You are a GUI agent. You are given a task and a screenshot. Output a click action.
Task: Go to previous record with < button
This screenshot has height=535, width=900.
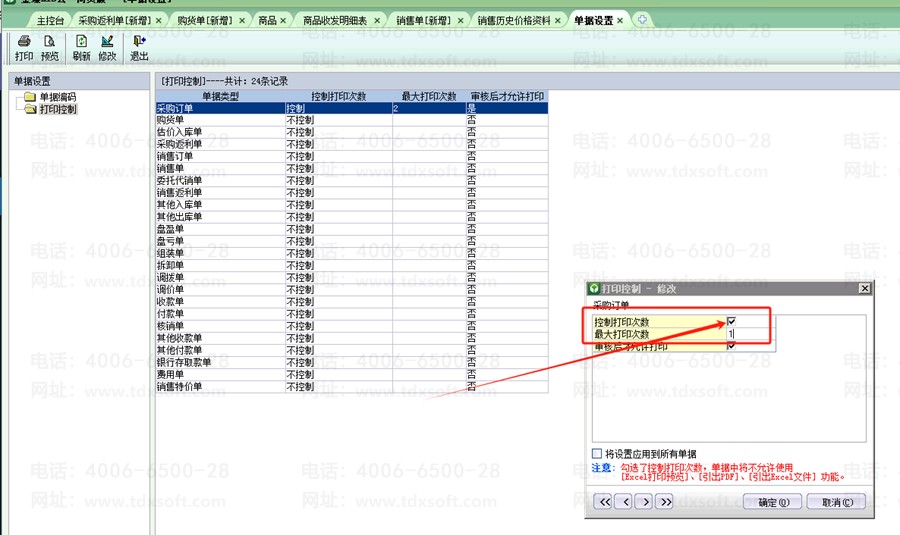625,502
